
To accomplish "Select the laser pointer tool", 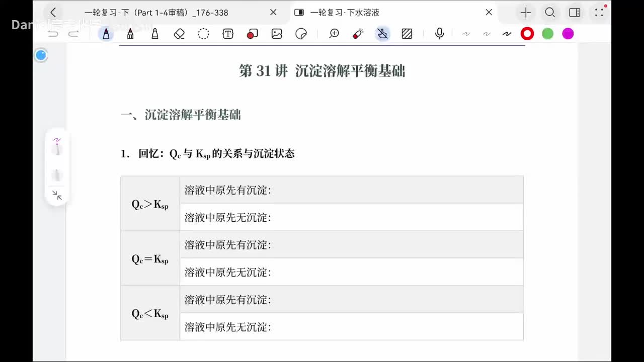I will [358, 34].
